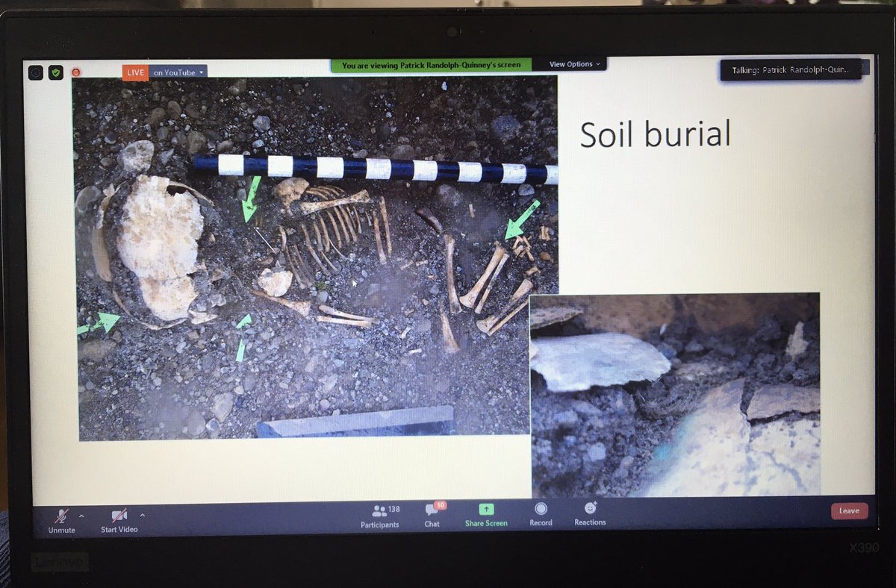Open the View Options dropdown

point(573,65)
